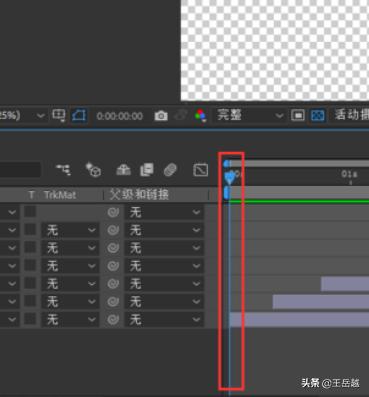Enable motion blur icon in timeline

point(170,170)
